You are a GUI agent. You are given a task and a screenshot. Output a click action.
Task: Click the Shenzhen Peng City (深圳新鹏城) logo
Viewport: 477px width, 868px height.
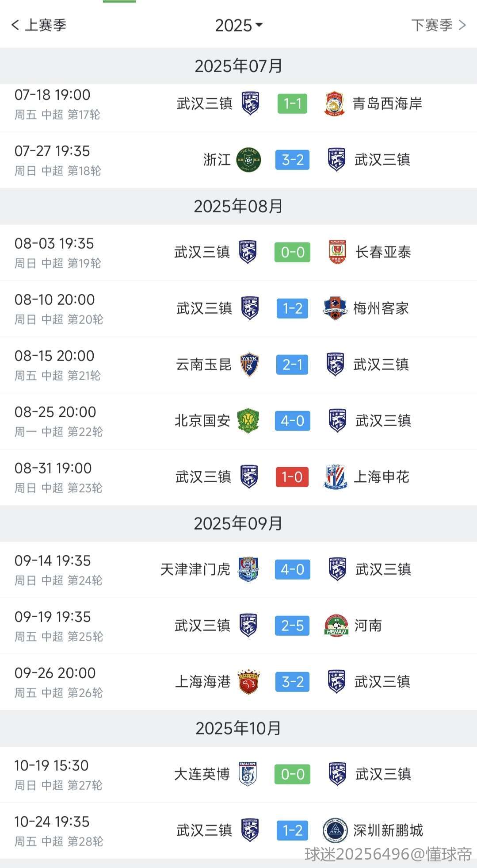(x=335, y=830)
